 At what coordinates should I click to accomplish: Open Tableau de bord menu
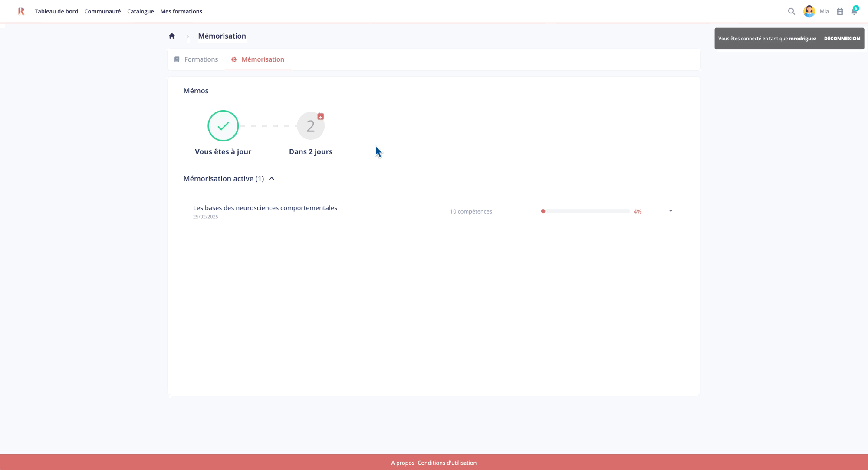(56, 11)
